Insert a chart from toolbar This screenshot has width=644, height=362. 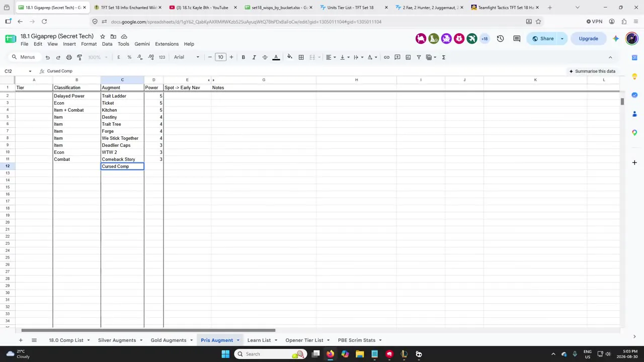click(x=408, y=57)
